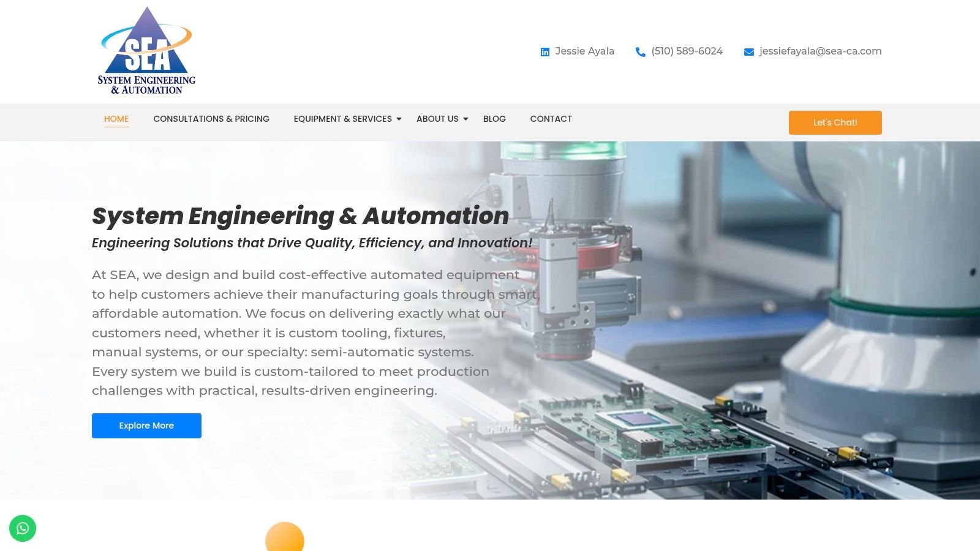Select the Equipment & Services menu label
This screenshot has width=980, height=551.
(342, 119)
